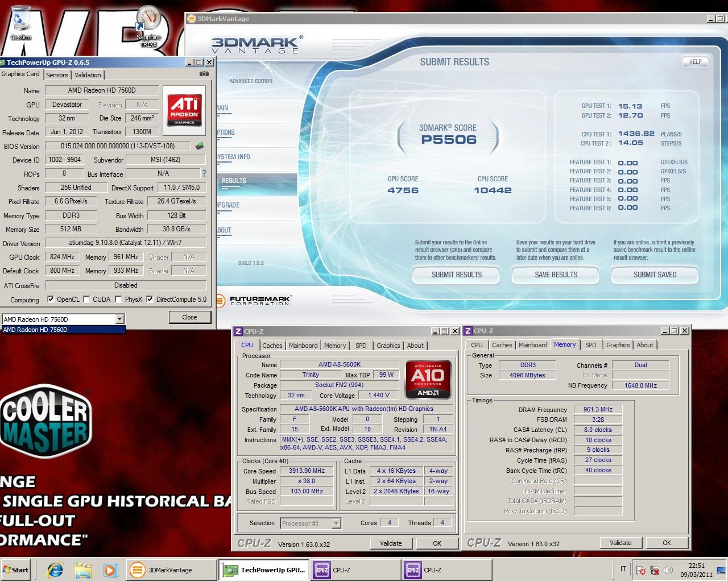The height and width of the screenshot is (582, 728).
Task: Click the Driver Version field in GPU-Z
Action: pyautogui.click(x=125, y=243)
